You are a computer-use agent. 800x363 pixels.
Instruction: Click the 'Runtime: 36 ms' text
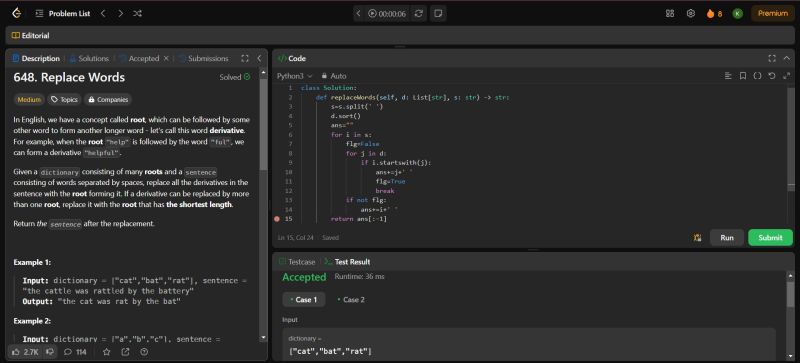(x=359, y=277)
